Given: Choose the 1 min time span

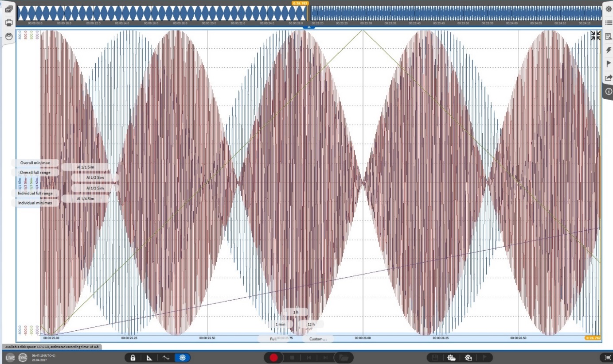Looking at the screenshot, I should point(281,324).
